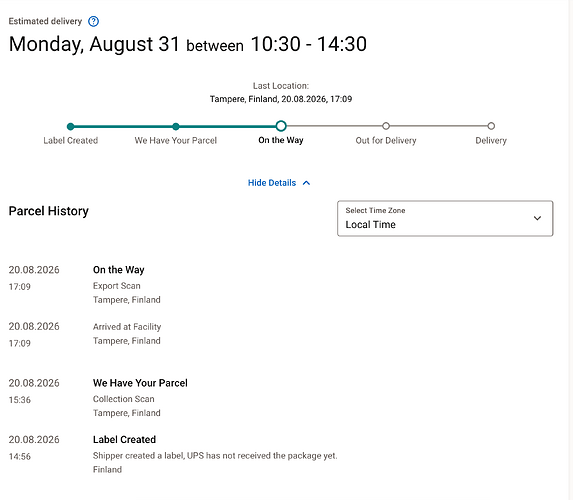Click the Parcel History heading
This screenshot has width=573, height=500.
tap(49, 211)
